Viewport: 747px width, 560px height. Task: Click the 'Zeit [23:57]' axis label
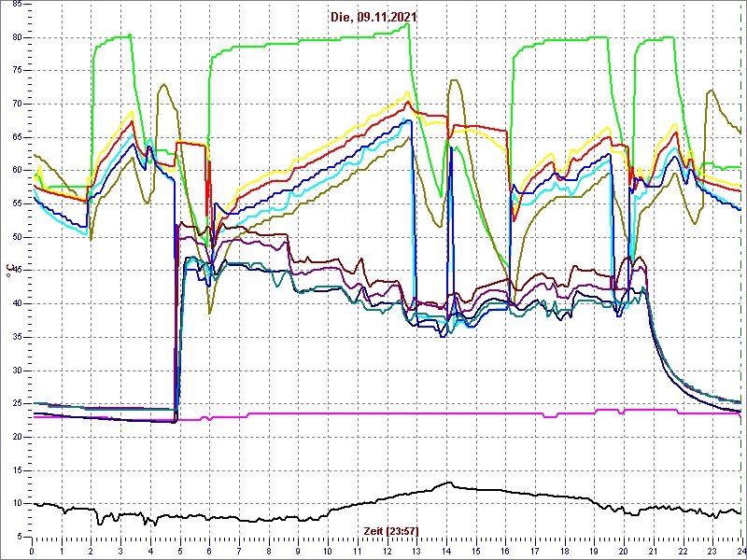point(391,530)
